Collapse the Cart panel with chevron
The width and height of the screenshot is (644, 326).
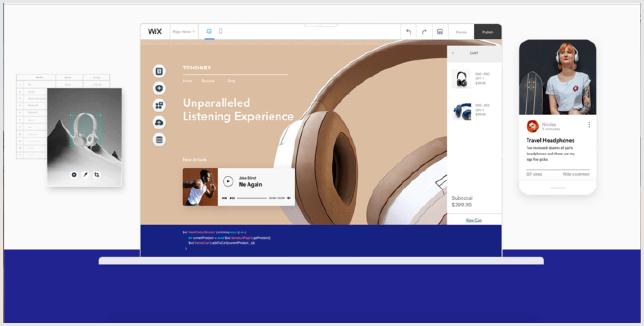coord(453,53)
